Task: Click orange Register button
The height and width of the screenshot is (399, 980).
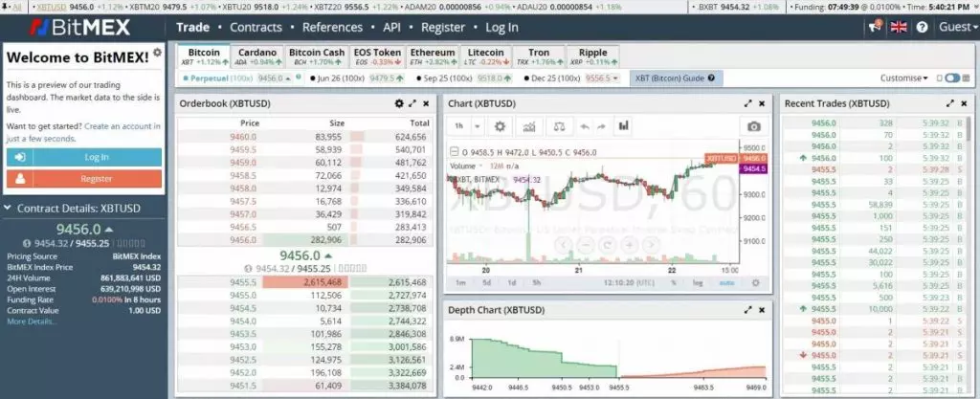Action: tap(84, 179)
